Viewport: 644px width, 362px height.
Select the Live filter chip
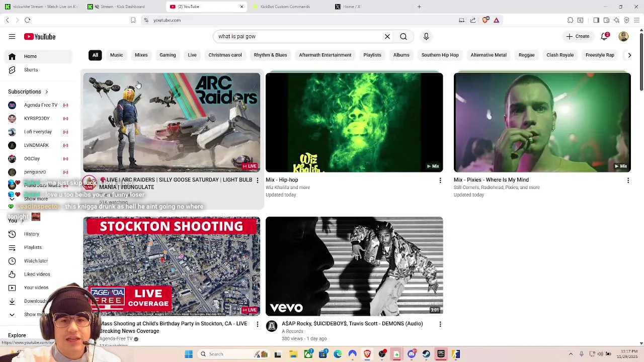click(192, 55)
